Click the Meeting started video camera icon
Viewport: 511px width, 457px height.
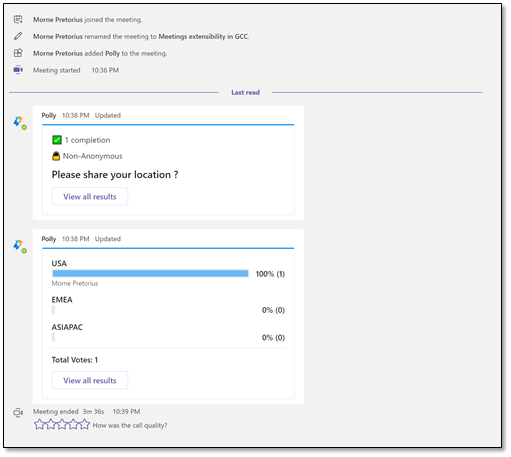click(18, 70)
